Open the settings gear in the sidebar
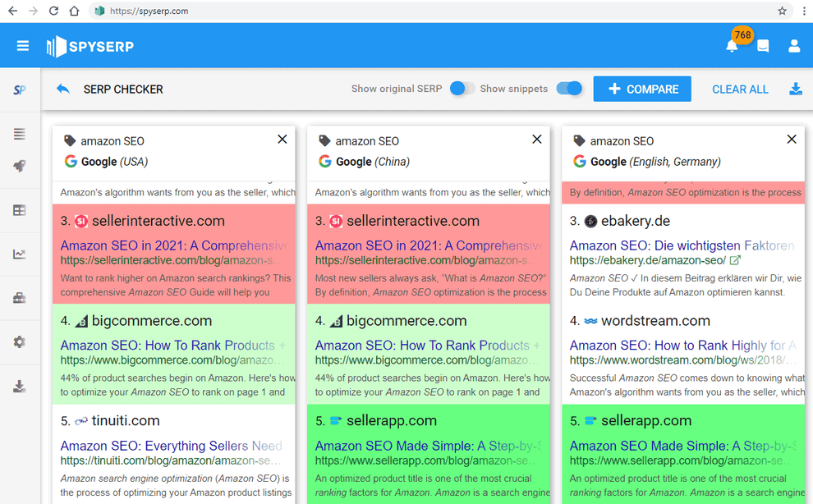Viewport: 813px width, 504px height. coord(18,341)
